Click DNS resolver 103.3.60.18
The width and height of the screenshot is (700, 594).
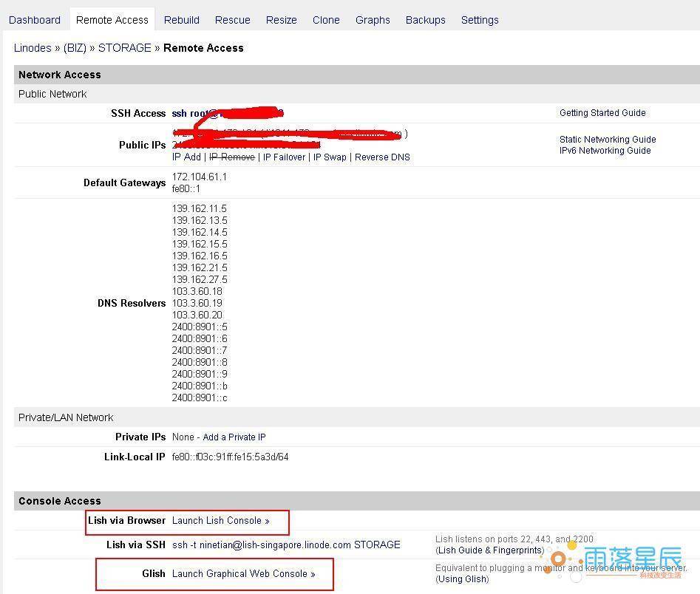pyautogui.click(x=197, y=291)
